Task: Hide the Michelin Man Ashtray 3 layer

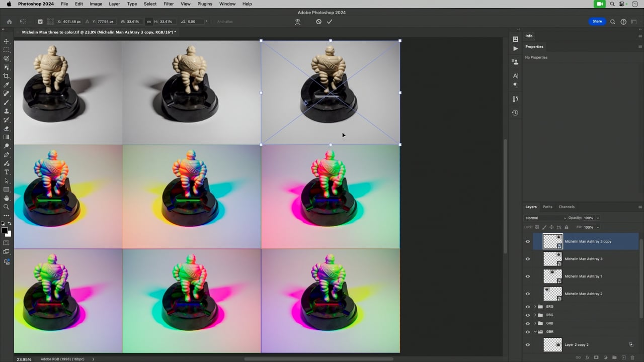Action: [x=528, y=259]
